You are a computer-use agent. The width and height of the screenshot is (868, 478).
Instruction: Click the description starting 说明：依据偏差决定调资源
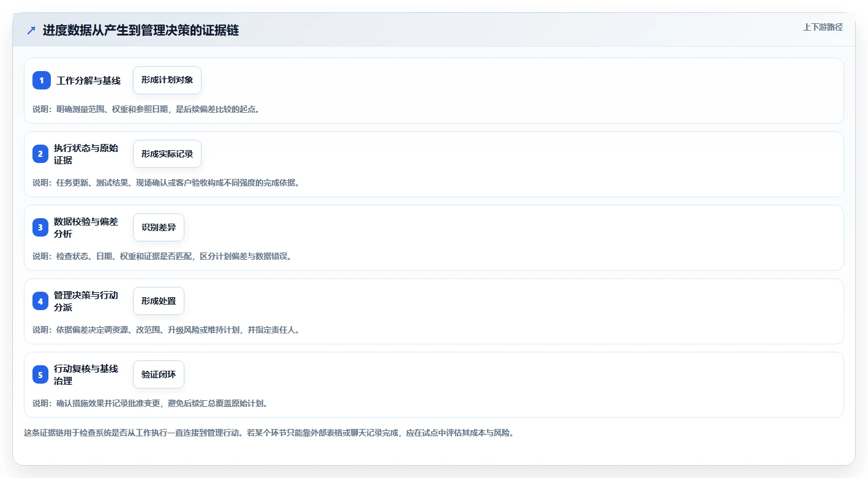coord(166,330)
